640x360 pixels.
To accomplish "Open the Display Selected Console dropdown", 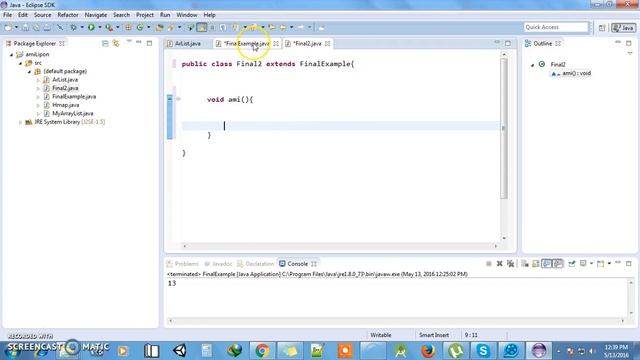I will pos(591,264).
